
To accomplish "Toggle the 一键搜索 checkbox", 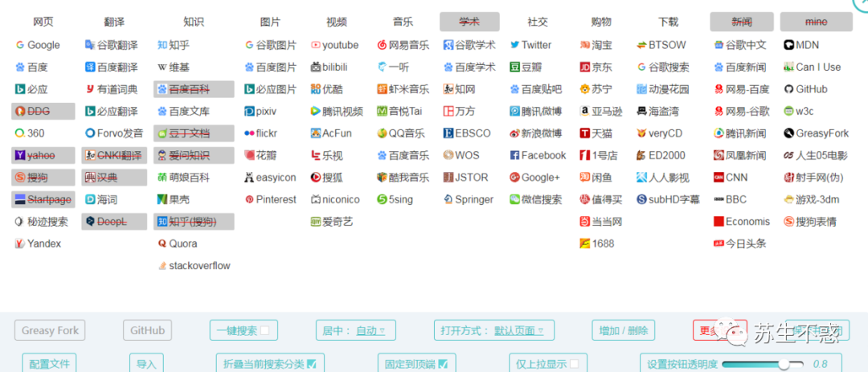I will [264, 330].
